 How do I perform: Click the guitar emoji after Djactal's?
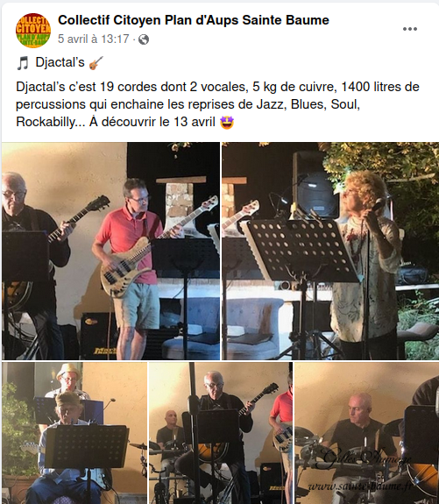click(96, 63)
